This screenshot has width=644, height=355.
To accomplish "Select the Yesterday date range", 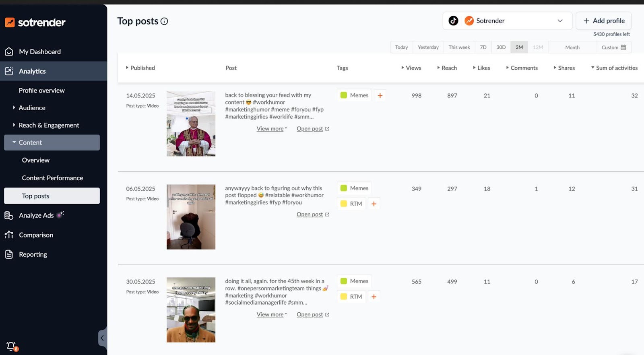I will 428,47.
